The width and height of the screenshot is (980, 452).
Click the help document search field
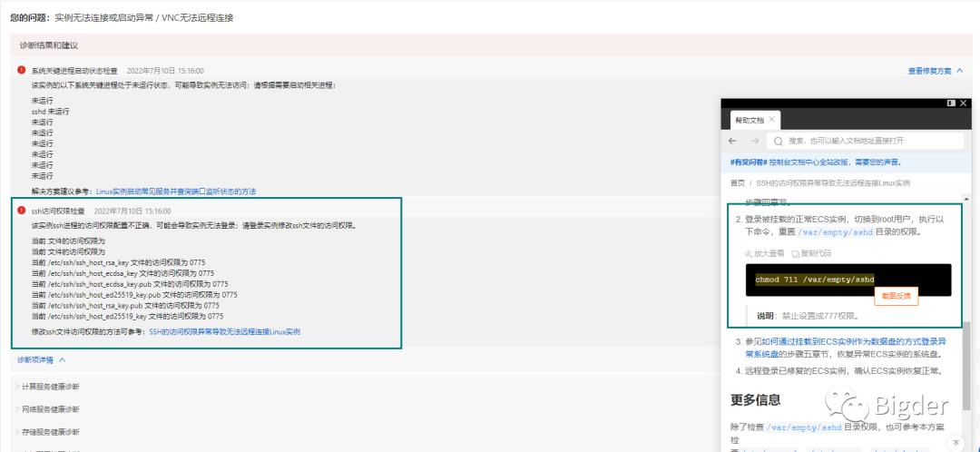pyautogui.click(x=865, y=141)
